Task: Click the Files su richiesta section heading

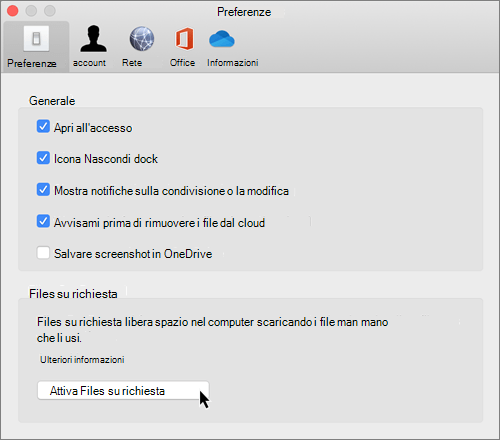Action: [x=73, y=294]
